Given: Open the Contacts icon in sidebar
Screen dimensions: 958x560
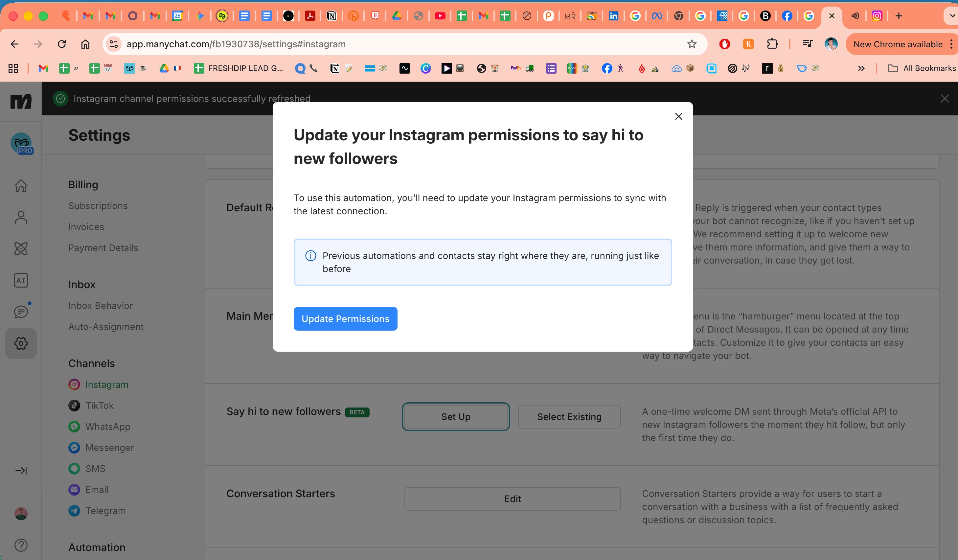Looking at the screenshot, I should 21,218.
